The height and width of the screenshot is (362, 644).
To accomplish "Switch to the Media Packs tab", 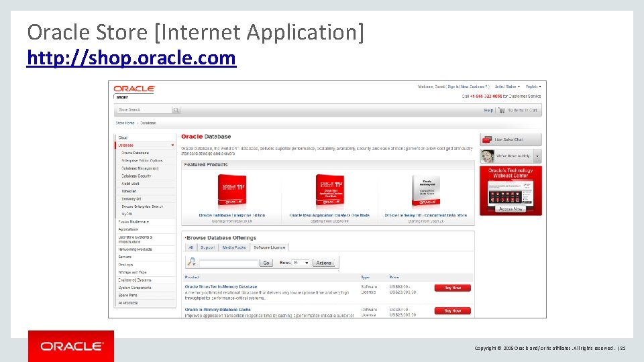I will pos(234,247).
